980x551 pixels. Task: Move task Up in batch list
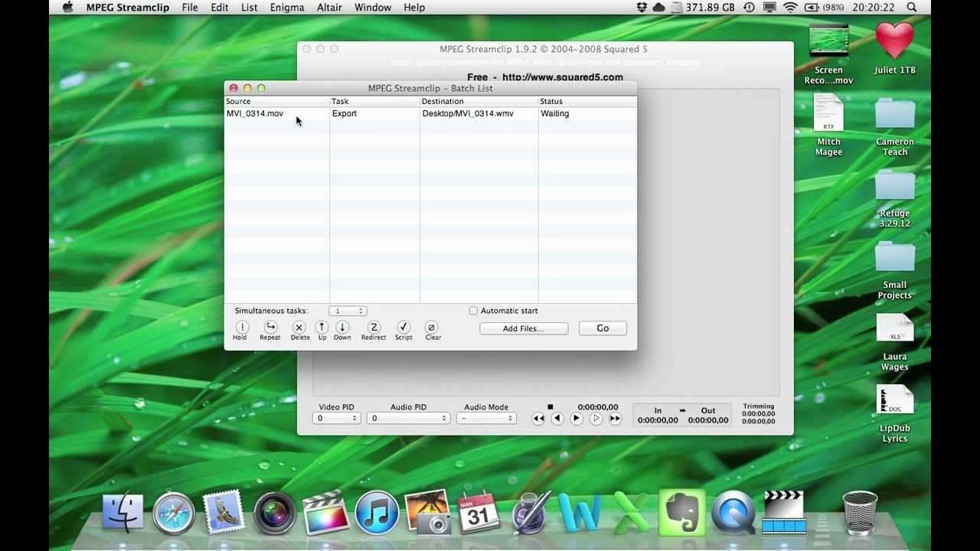(322, 327)
